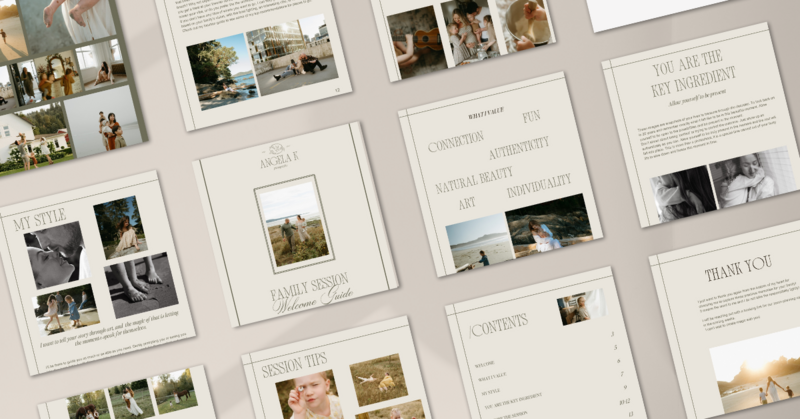
Task: Select the small photo on the Contents page
Action: click(581, 306)
